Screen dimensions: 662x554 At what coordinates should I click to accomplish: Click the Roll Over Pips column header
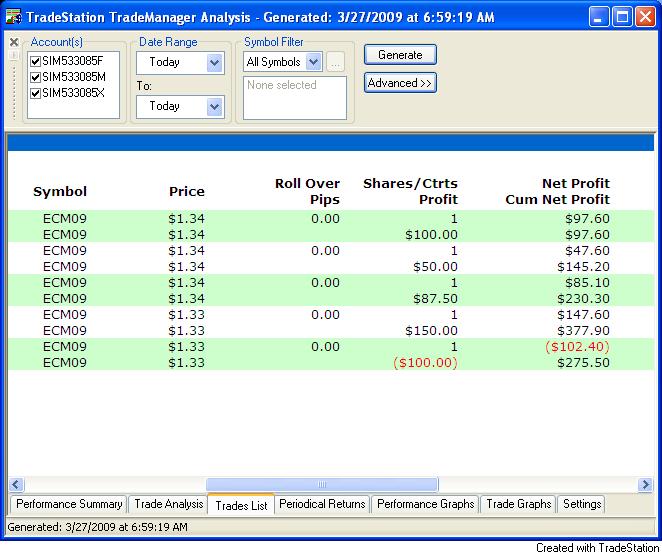(307, 191)
